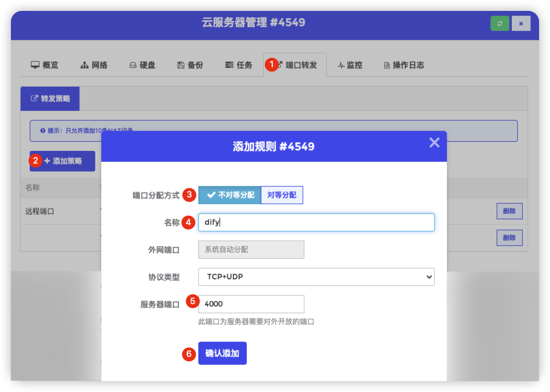Click the disabled 外网端口 field
The image size is (550, 392).
pyautogui.click(x=251, y=250)
